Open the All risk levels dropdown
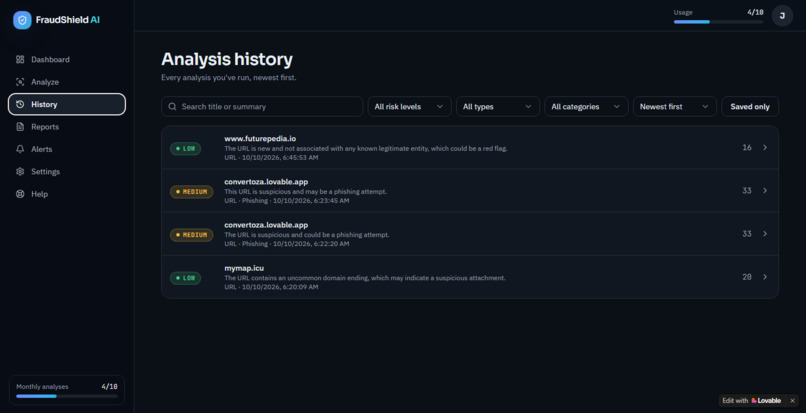 click(x=409, y=106)
